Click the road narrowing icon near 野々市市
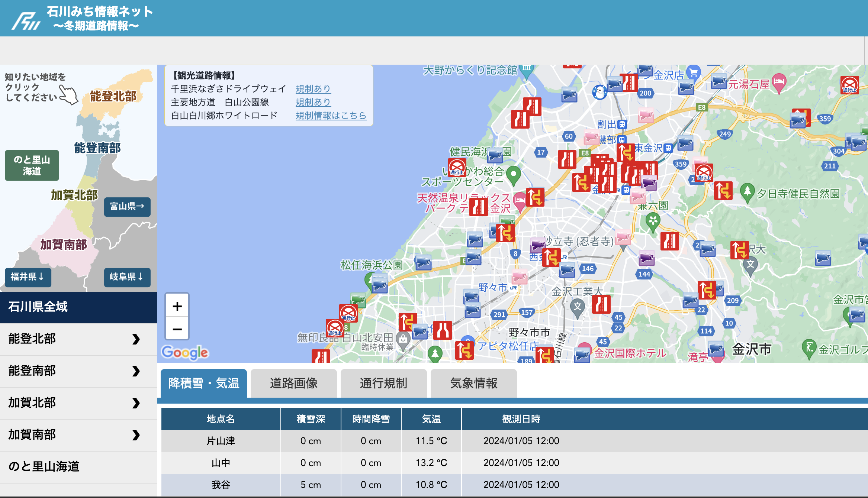Screen dimensions: 868x498 pos(442,330)
